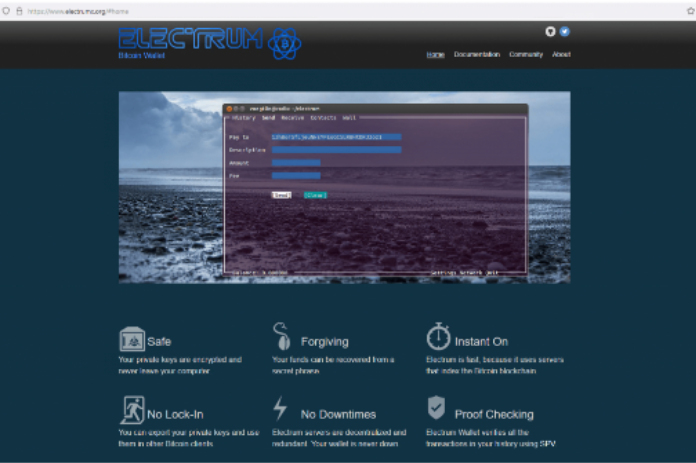Image resolution: width=696 pixels, height=463 pixels.
Task: Click the Safe vault icon
Action: (132, 339)
